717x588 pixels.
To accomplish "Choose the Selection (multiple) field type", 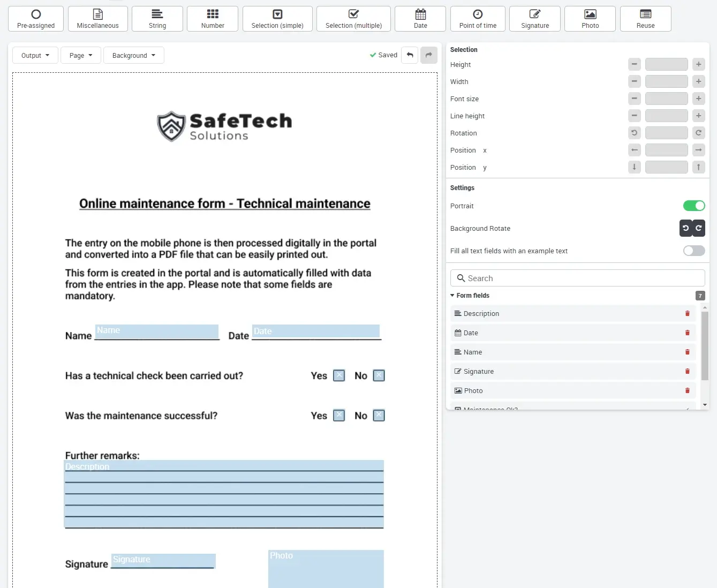I will pos(353,19).
